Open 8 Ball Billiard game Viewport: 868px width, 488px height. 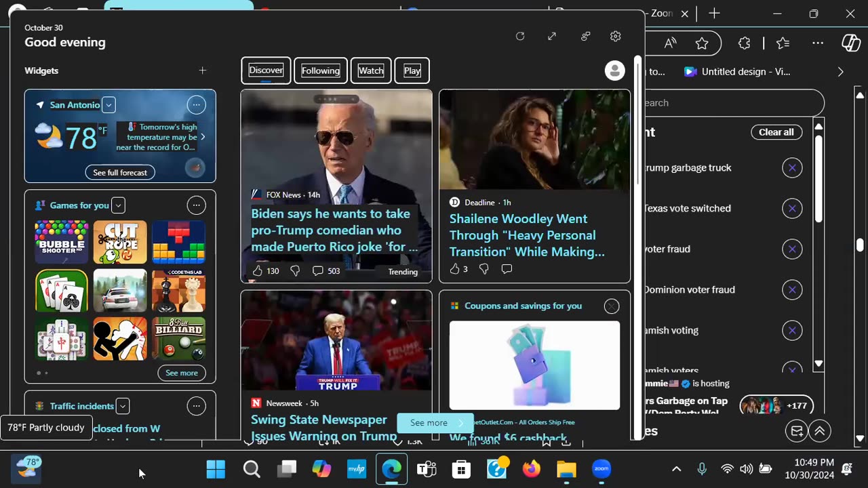pyautogui.click(x=178, y=339)
